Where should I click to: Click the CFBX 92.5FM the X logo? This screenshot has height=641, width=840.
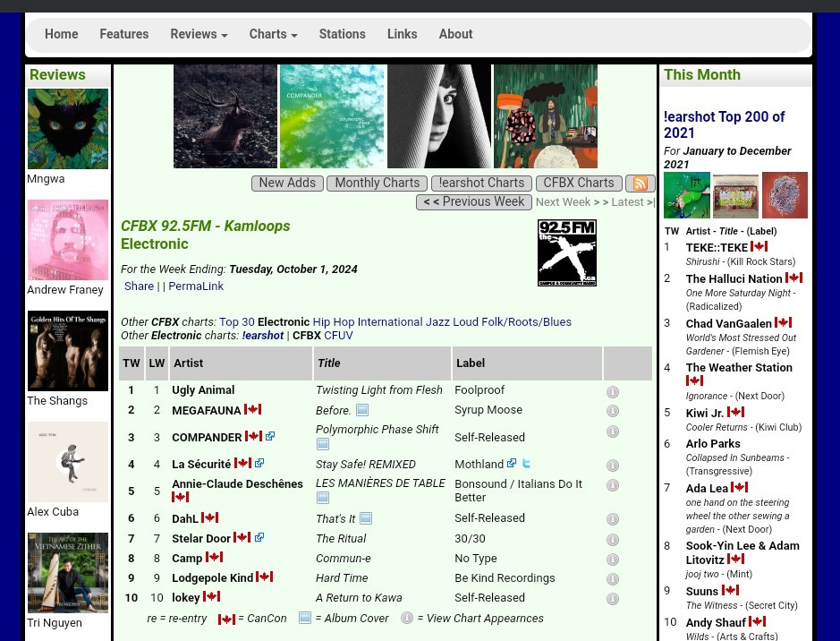(567, 253)
